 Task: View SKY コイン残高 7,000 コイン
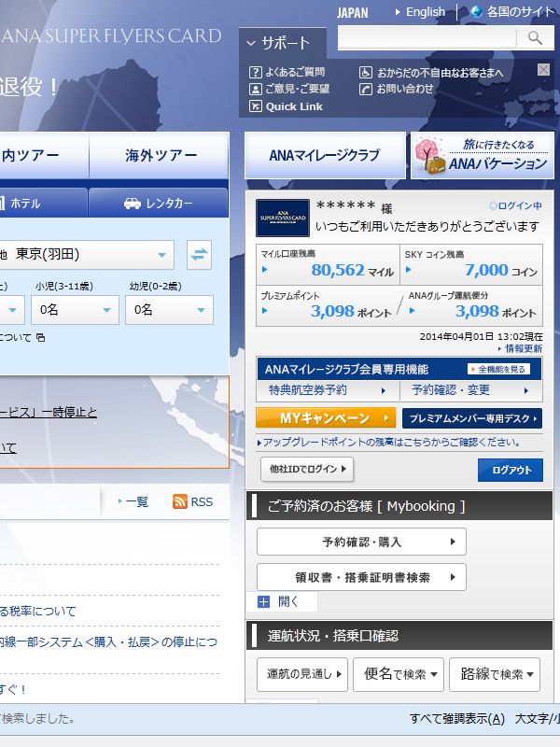pos(471,265)
